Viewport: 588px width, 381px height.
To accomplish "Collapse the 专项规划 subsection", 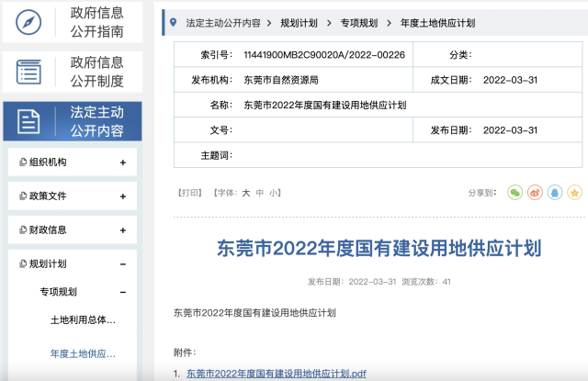I will pos(123,293).
